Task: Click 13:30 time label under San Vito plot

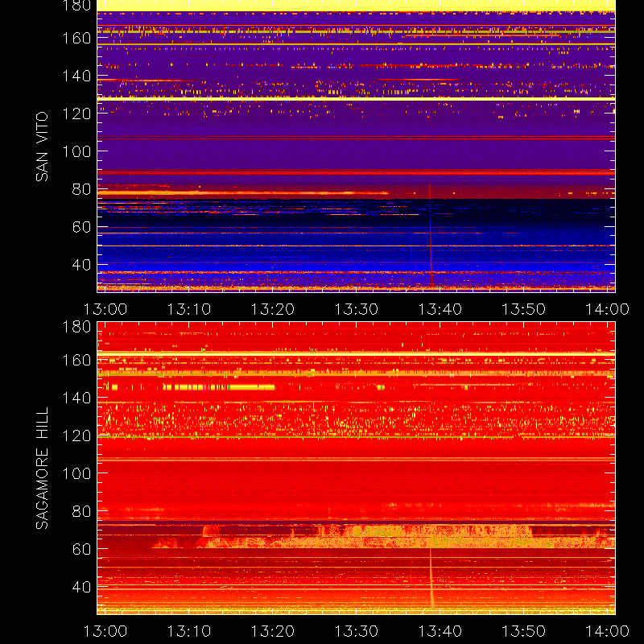Action: tap(356, 309)
